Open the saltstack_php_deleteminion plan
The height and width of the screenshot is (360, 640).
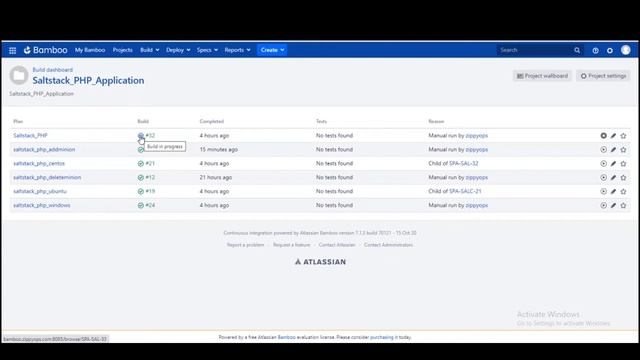point(47,177)
